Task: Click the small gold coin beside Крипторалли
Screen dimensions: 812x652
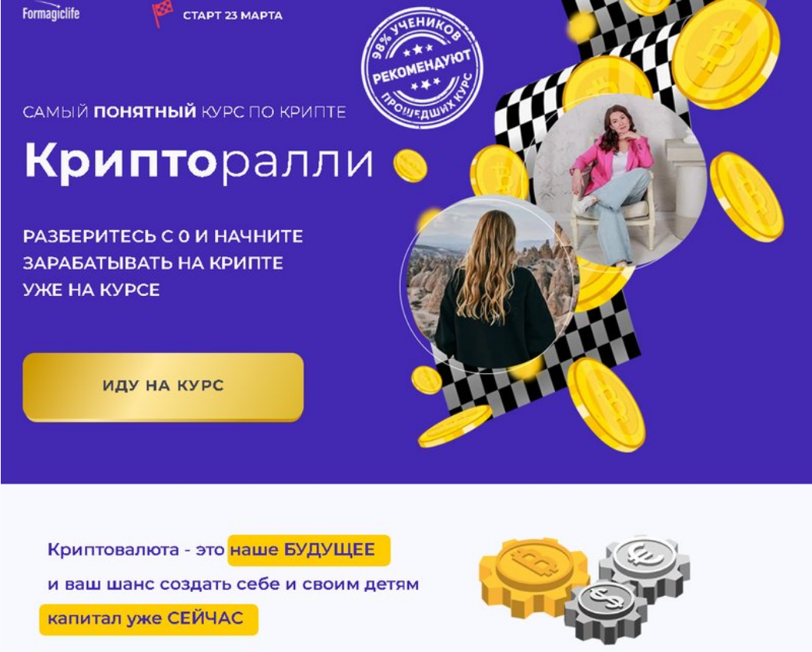Action: click(410, 166)
